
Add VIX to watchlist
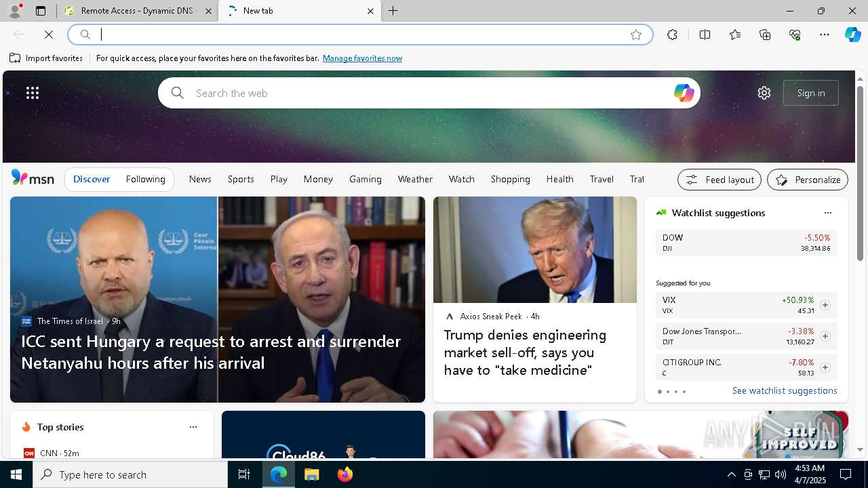825,305
